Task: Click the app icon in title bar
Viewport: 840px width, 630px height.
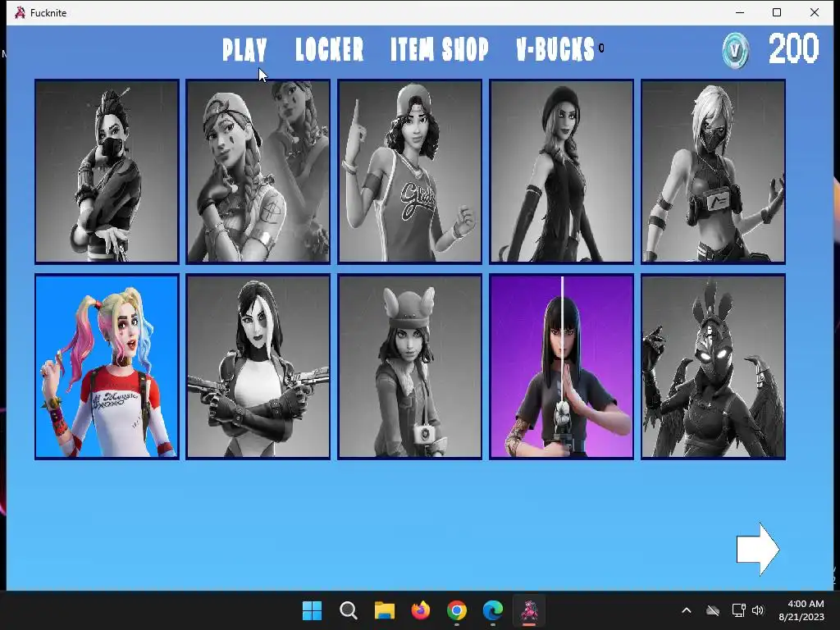Action: coord(20,12)
